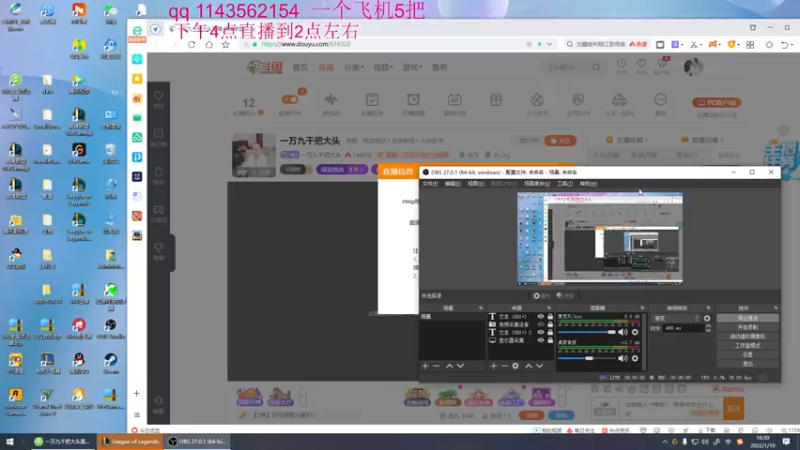Open OBS 帮助(H) menu
Image resolution: width=800 pixels, height=450 pixels.
pos(588,184)
